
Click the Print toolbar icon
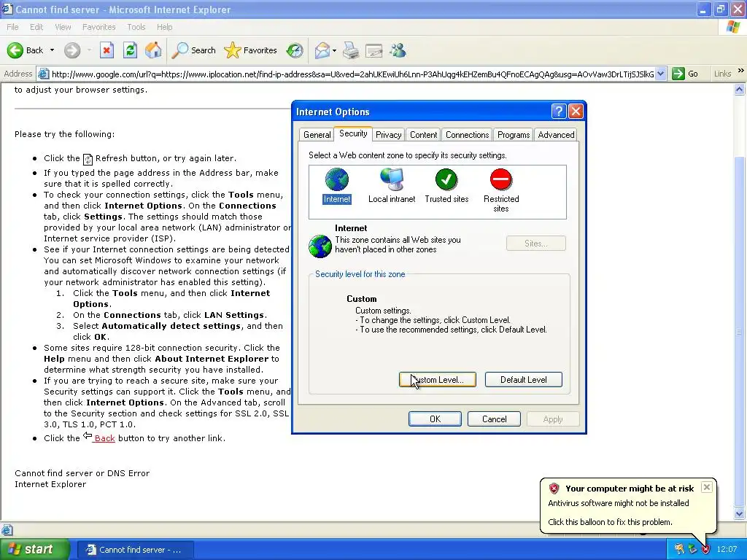[351, 50]
